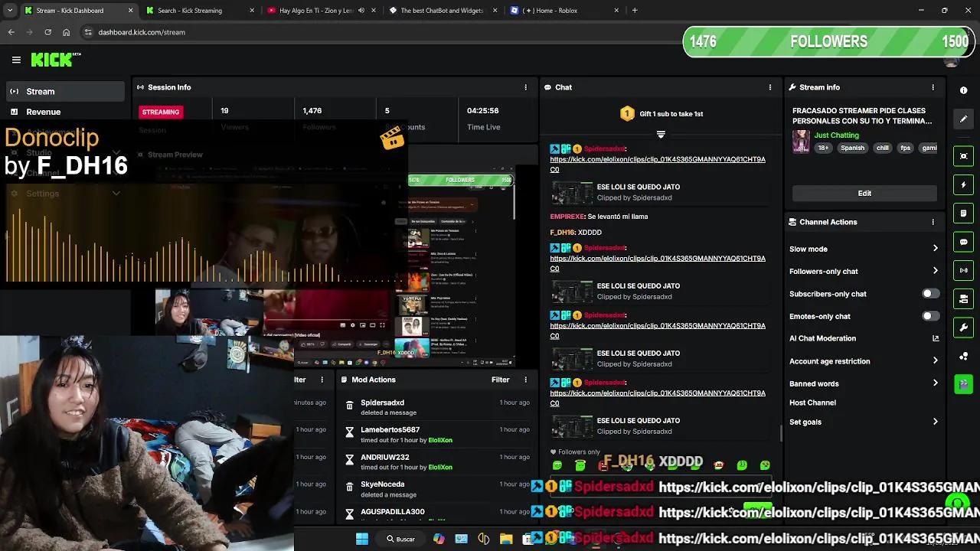Toggle the broadcast signal panel icon
Screen dimensions: 980x551
[x=963, y=270]
